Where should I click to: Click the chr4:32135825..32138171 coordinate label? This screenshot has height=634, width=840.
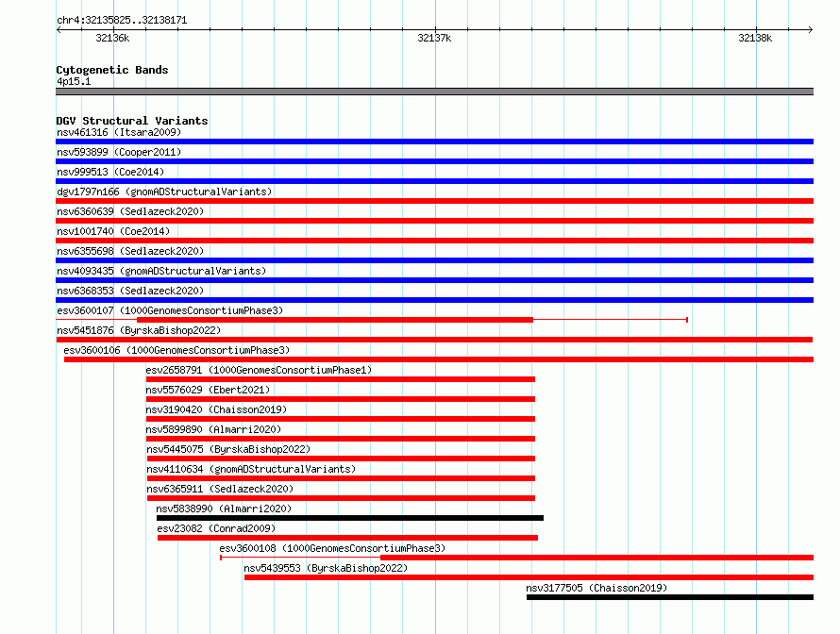(x=122, y=21)
